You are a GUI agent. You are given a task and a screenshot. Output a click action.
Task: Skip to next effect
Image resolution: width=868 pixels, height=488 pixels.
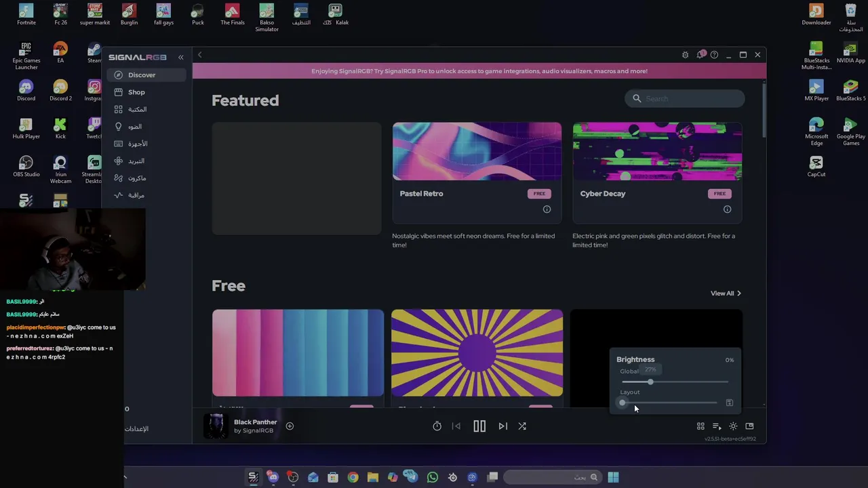click(x=502, y=426)
